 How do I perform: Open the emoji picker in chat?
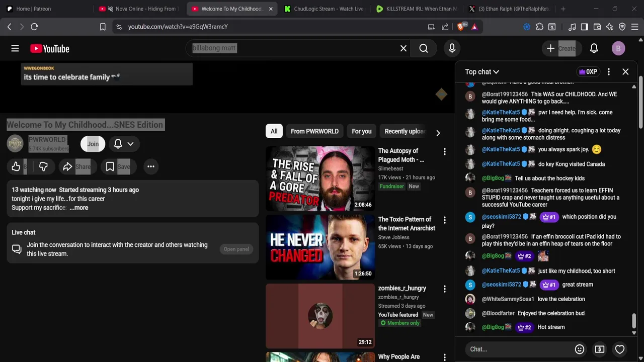point(580,349)
